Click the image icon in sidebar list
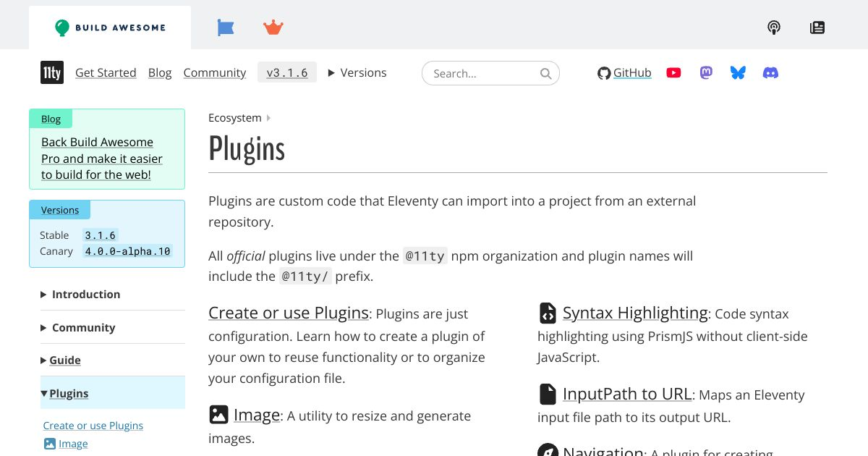 click(x=49, y=444)
